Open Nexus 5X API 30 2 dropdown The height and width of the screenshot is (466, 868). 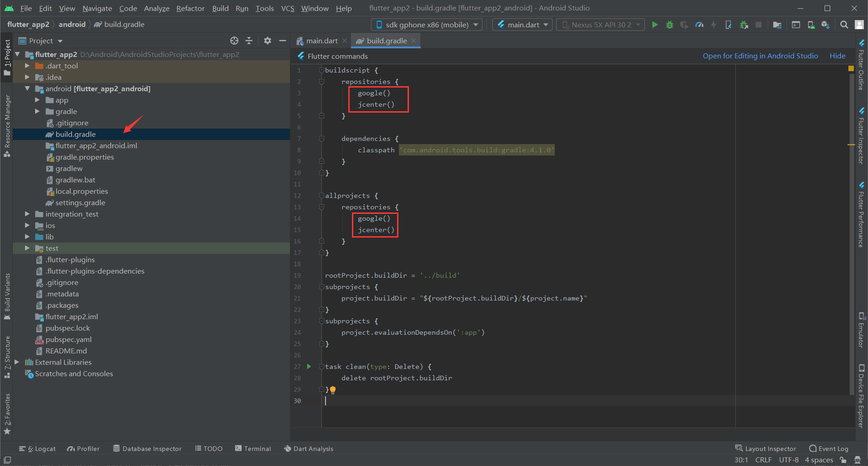click(x=600, y=25)
